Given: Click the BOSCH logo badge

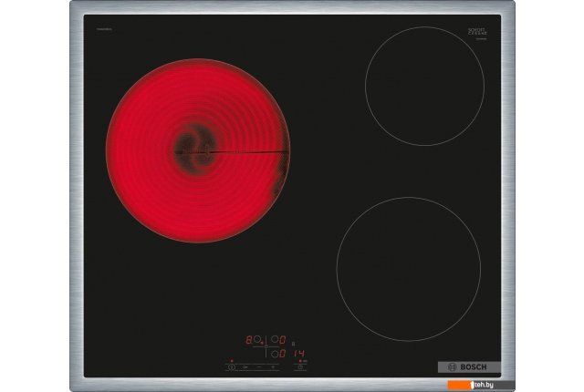Looking at the screenshot, I should [468, 366].
